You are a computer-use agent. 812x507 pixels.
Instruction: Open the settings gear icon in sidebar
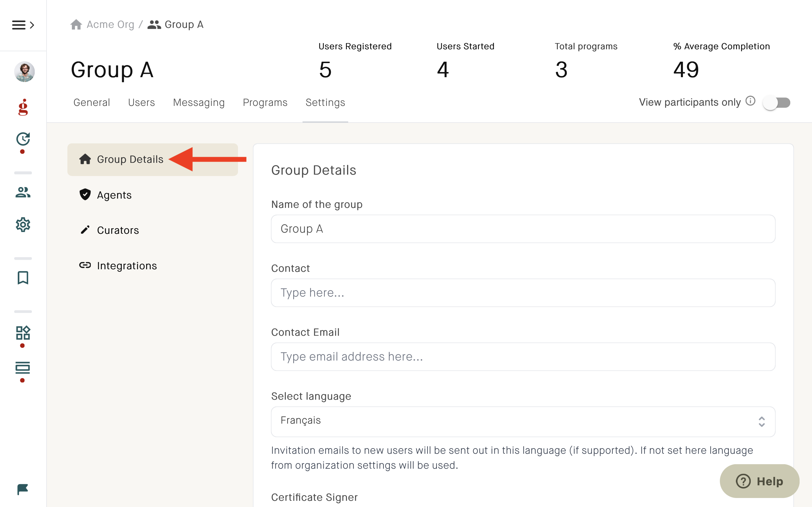(x=23, y=224)
